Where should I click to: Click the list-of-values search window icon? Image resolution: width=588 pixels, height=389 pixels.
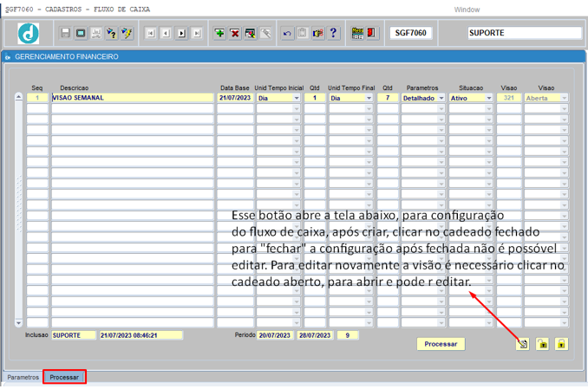coord(251,33)
